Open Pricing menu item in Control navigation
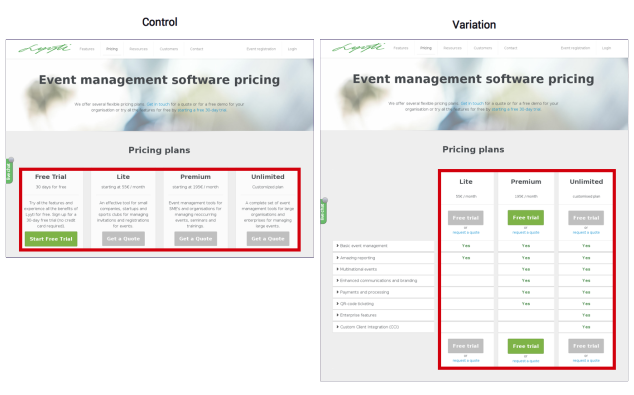634x395 pixels. [112, 49]
